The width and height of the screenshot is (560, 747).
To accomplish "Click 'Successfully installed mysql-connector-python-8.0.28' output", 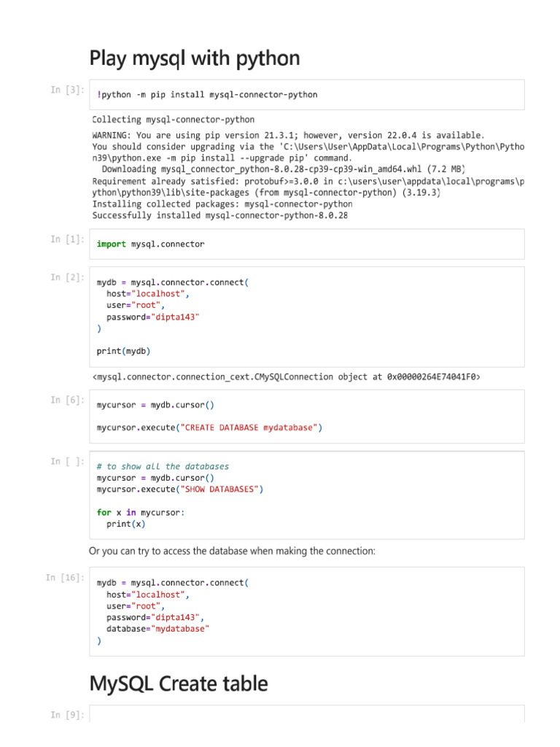I will pyautogui.click(x=220, y=215).
